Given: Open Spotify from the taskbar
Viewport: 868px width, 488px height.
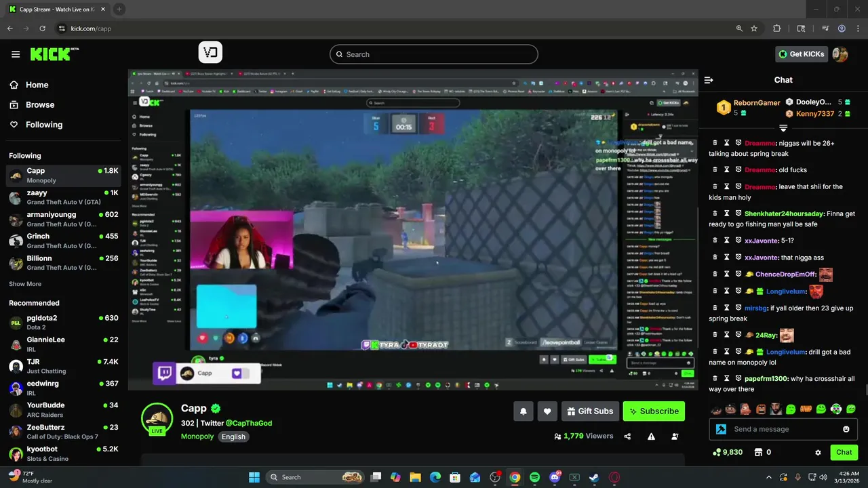Looking at the screenshot, I should [x=534, y=477].
